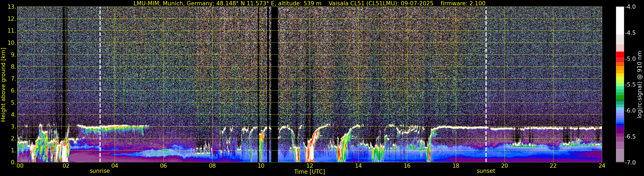
Task: Click the bright red segment of the colorbar
Action: 620,55
